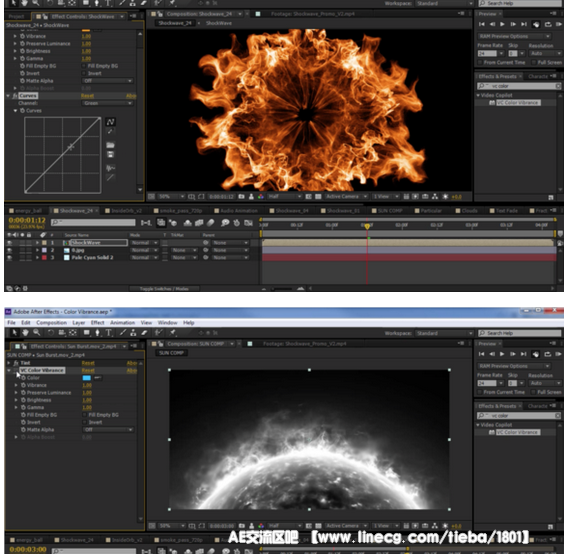Toggle Invert checkbox in lower Effect Controls
The image size is (564, 554).
click(84, 422)
